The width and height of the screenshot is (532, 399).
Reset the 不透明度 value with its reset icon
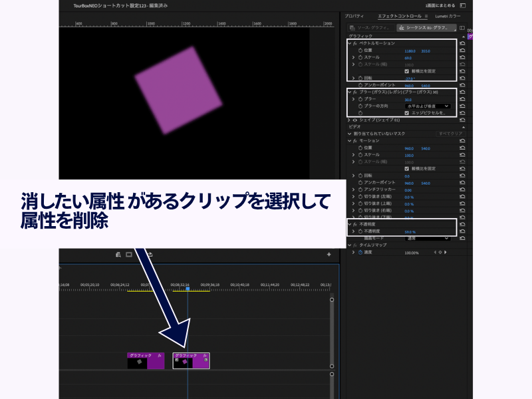462,231
